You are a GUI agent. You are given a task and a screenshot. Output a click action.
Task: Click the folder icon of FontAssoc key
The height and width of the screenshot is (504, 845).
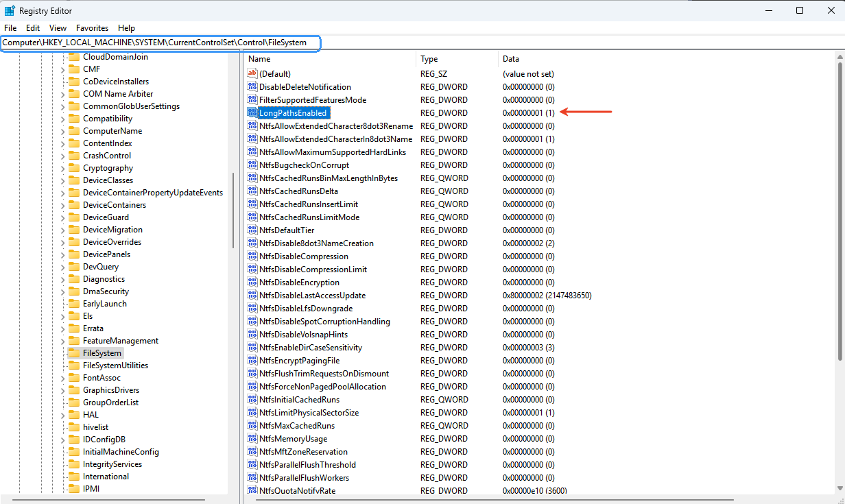point(73,378)
